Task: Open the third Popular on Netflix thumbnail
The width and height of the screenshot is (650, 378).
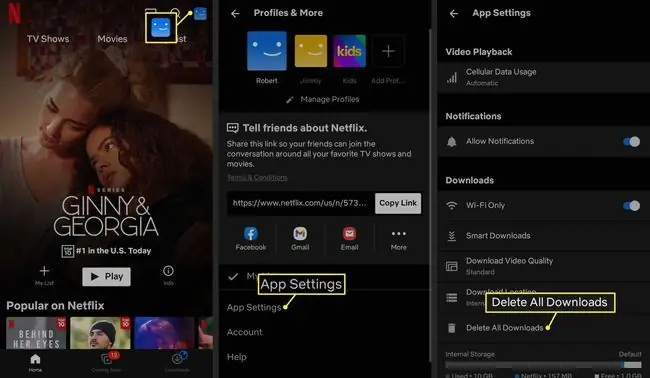Action: pos(164,333)
